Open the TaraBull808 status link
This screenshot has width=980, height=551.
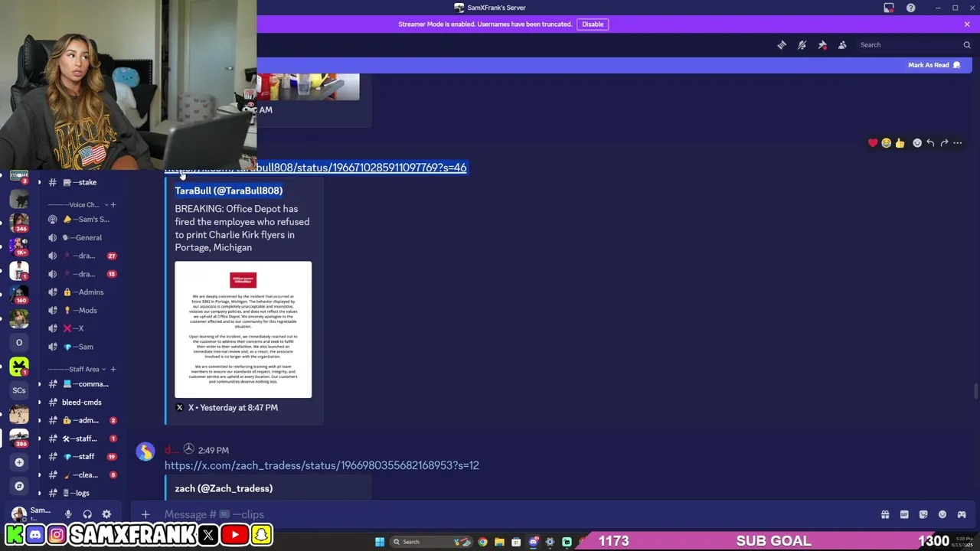click(315, 168)
